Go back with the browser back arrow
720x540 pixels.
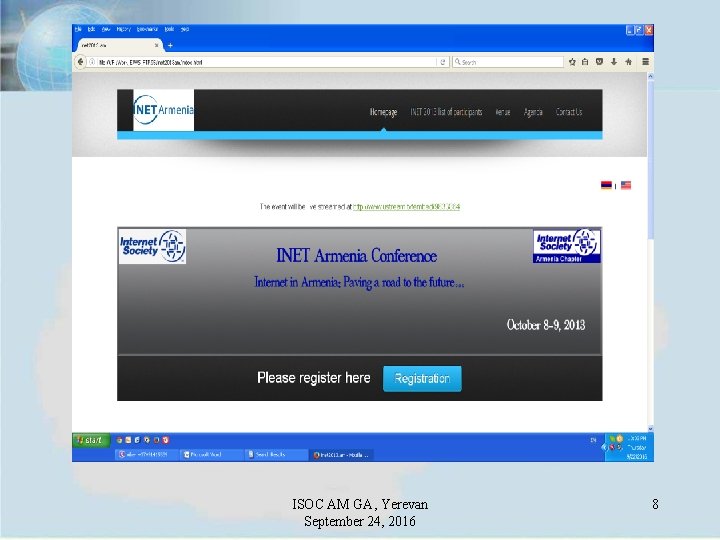80,62
